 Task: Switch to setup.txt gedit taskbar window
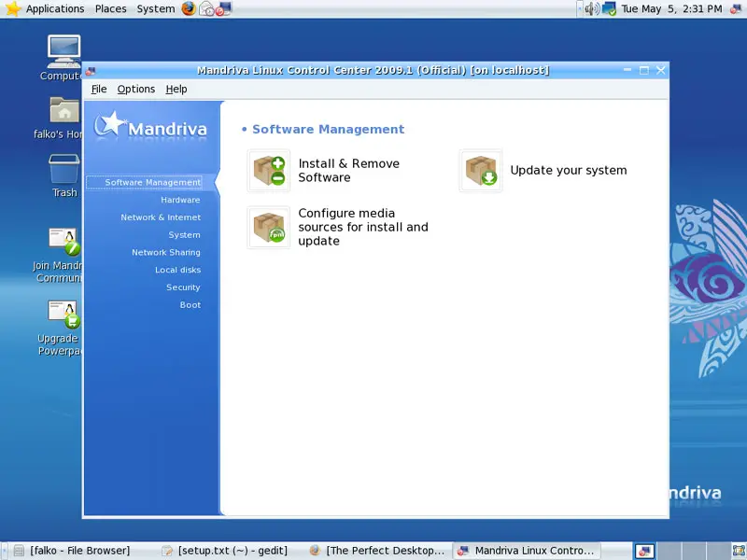coord(233,551)
